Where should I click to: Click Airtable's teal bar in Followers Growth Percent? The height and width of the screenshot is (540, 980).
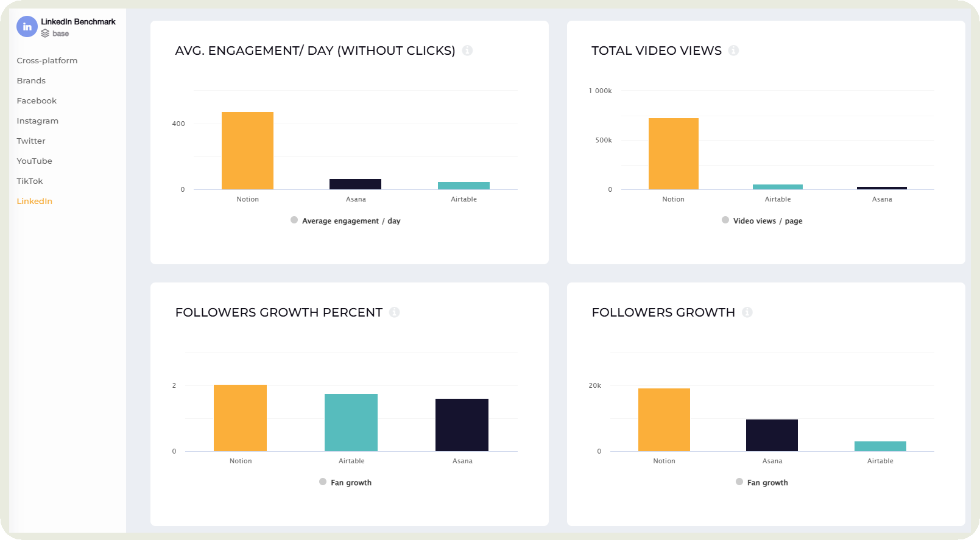pos(351,423)
